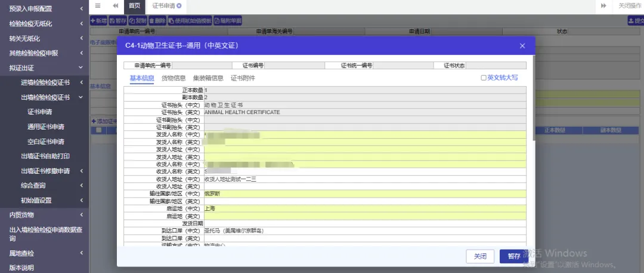The height and width of the screenshot is (273, 644).
Task: Click the dialog's vertical scrollbar
Action: coord(534,99)
